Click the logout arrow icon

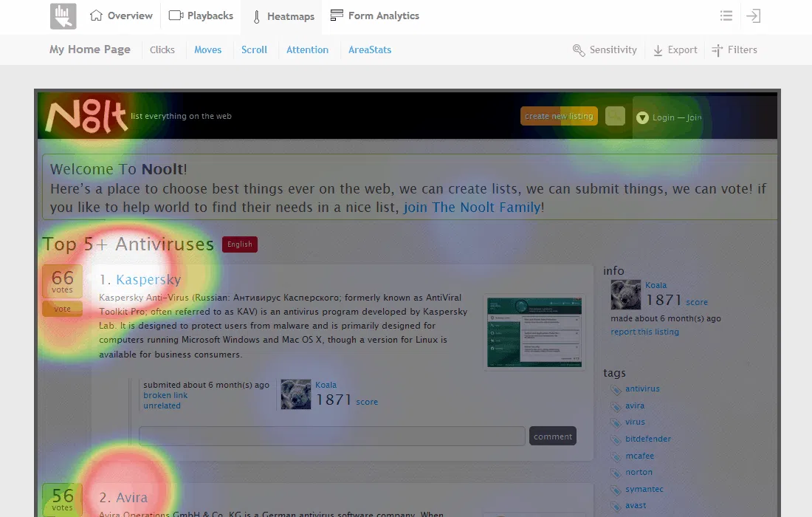(x=754, y=16)
